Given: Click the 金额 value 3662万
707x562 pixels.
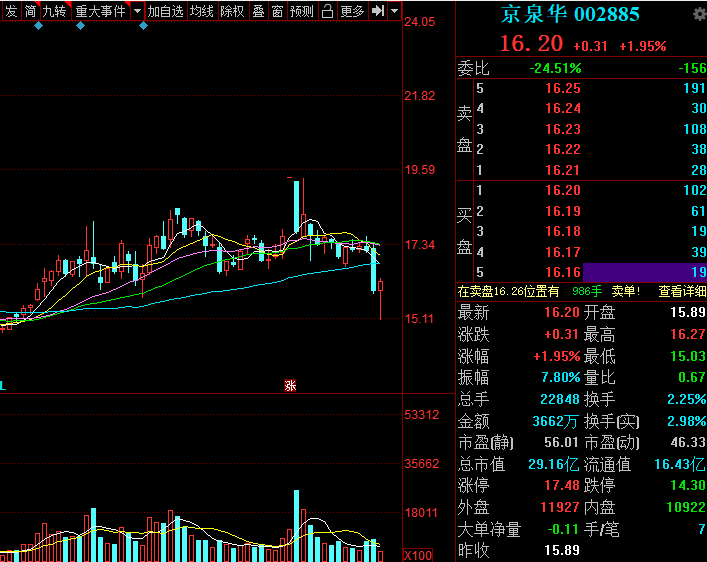Looking at the screenshot, I should tap(555, 421).
